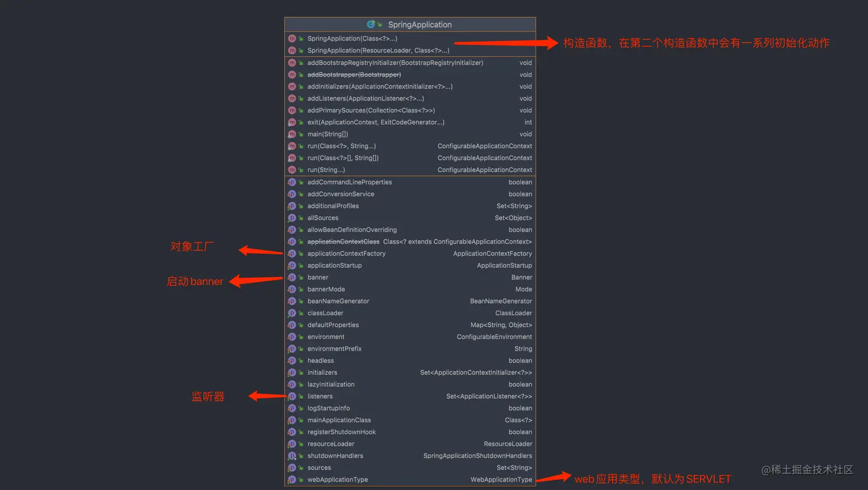The image size is (868, 490).
Task: Click the property icon beside additionalProfiles
Action: (292, 206)
